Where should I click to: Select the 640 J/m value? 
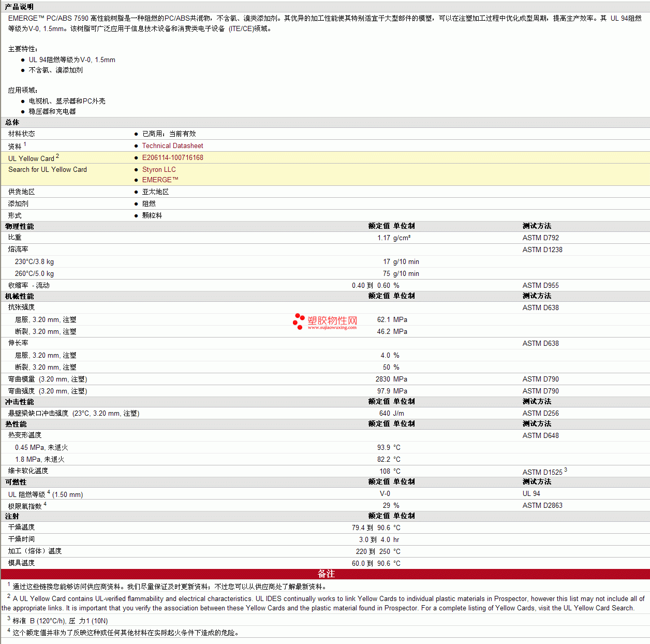(x=392, y=414)
